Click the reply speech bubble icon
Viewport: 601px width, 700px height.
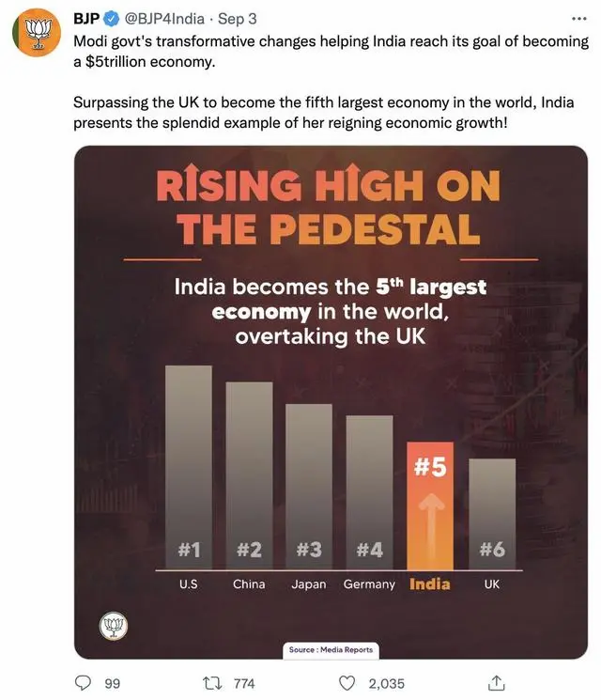point(83,682)
